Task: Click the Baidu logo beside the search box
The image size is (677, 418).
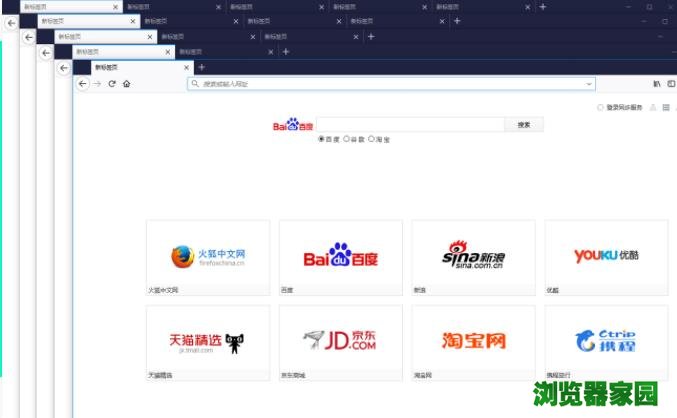Action: (x=293, y=126)
